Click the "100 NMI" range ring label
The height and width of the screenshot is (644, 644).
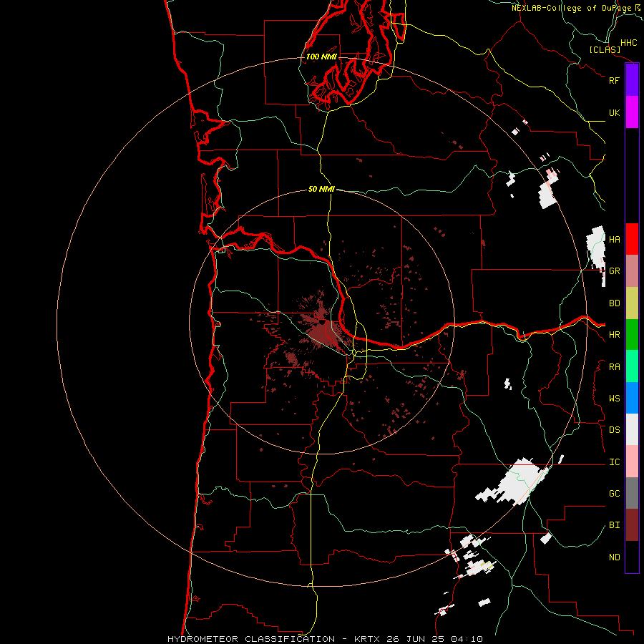point(321,57)
